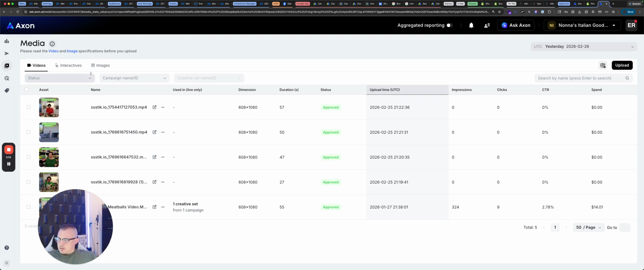Open the help question mark icon

point(7,248)
